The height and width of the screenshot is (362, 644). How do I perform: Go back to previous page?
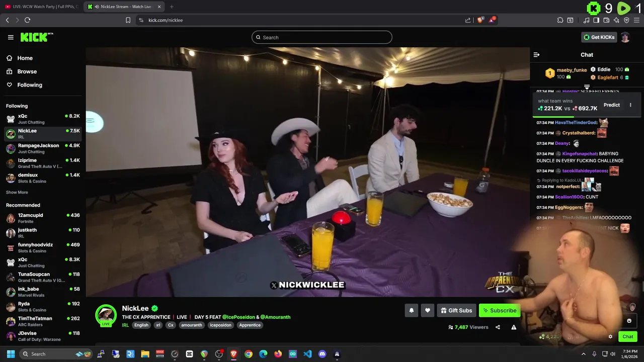pos(7,20)
